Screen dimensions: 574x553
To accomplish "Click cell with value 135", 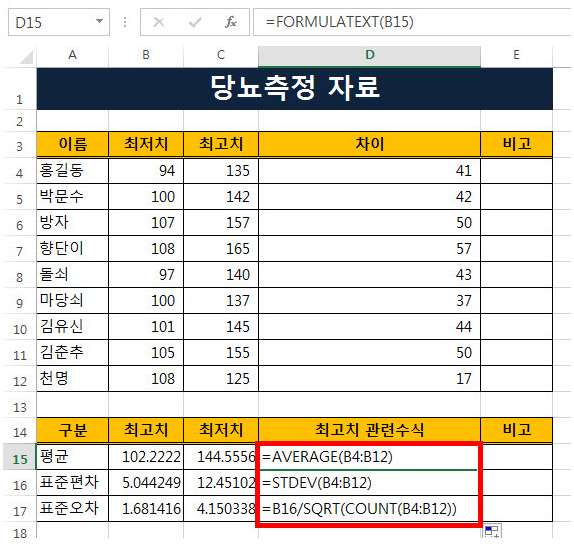I will pyautogui.click(x=221, y=171).
